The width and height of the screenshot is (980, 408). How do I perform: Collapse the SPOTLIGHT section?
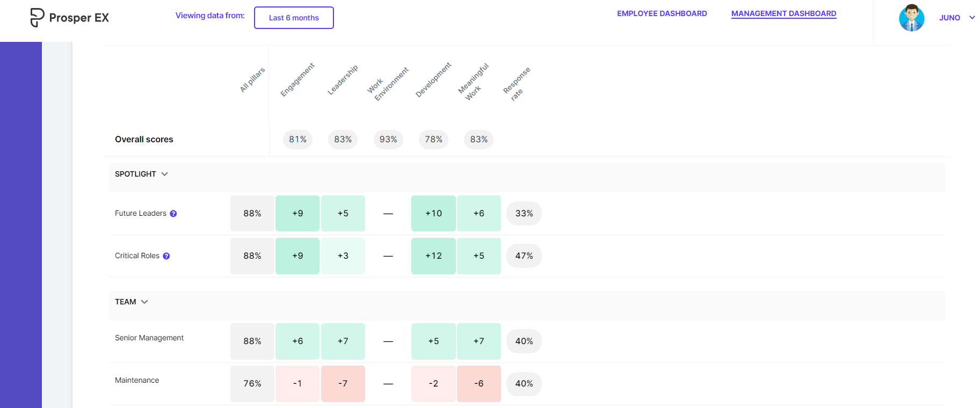tap(165, 174)
